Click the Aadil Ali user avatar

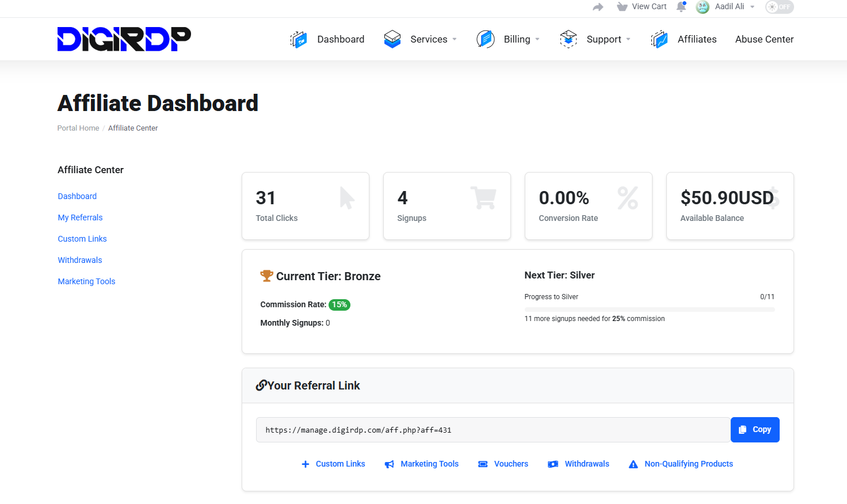[703, 7]
